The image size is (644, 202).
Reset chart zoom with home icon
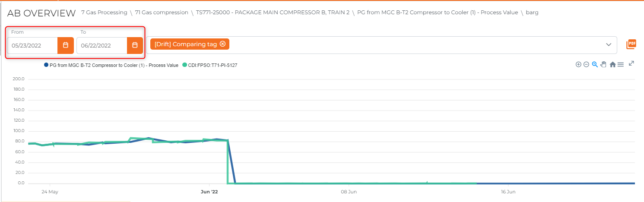pyautogui.click(x=612, y=65)
